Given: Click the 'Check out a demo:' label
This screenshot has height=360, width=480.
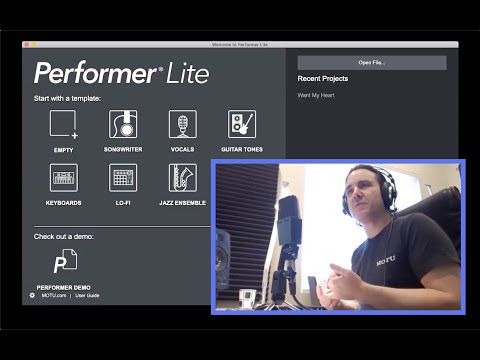Looking at the screenshot, I should (64, 237).
